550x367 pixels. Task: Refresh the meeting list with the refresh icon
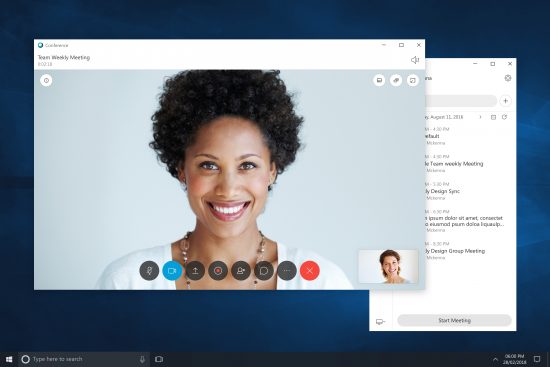[504, 117]
